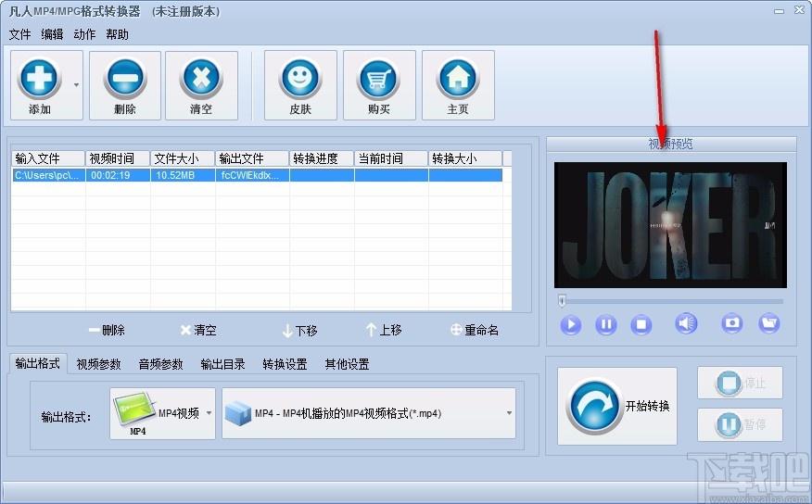
Task: Click 删除 below the file list
Action: (108, 330)
